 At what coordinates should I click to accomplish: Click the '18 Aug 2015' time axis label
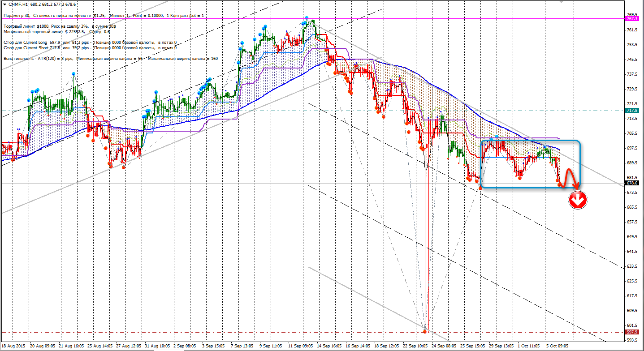(14, 346)
